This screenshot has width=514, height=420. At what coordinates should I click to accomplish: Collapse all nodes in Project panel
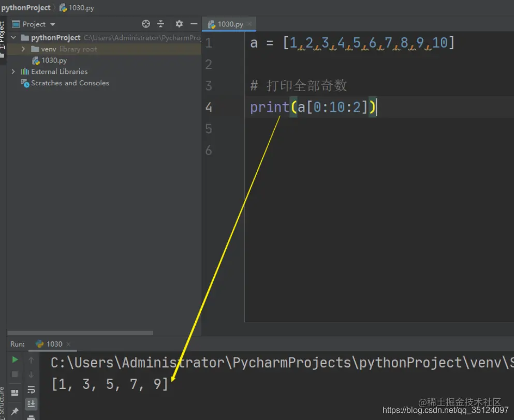pos(160,24)
